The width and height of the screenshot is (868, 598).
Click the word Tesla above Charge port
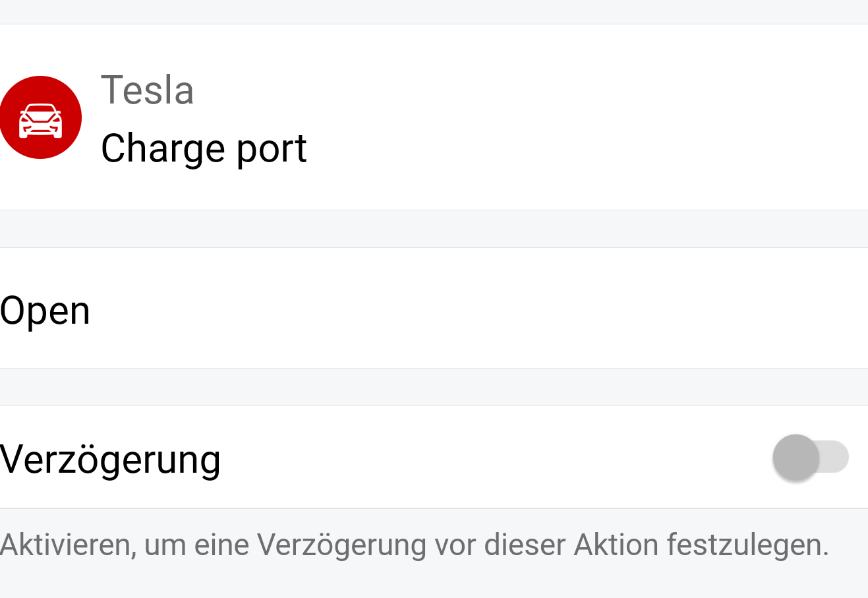coord(147,90)
